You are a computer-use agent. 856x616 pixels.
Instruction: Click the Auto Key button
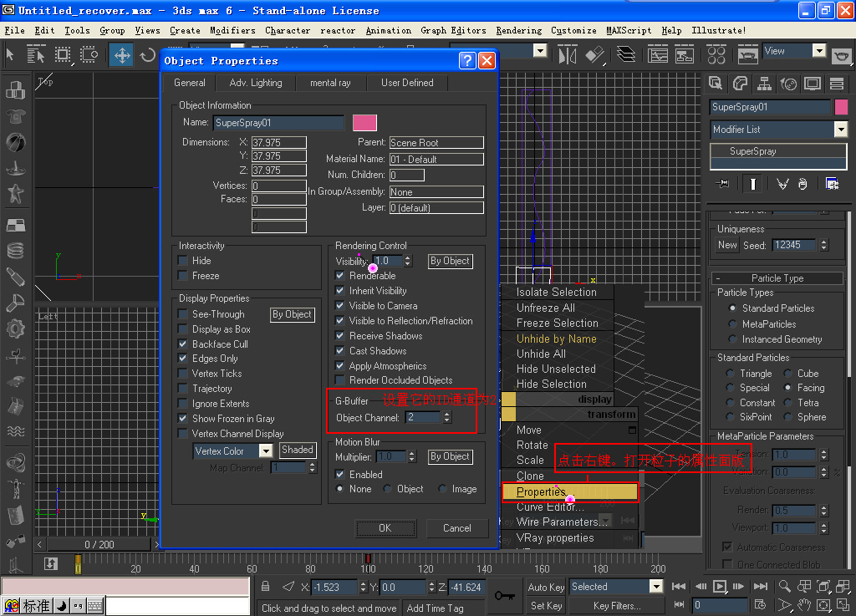(546, 587)
